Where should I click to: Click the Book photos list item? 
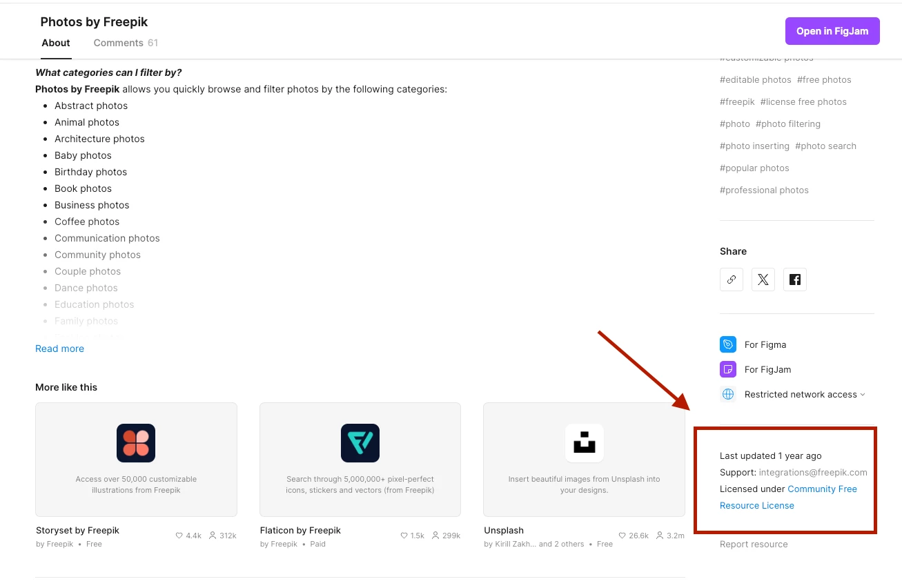click(83, 188)
